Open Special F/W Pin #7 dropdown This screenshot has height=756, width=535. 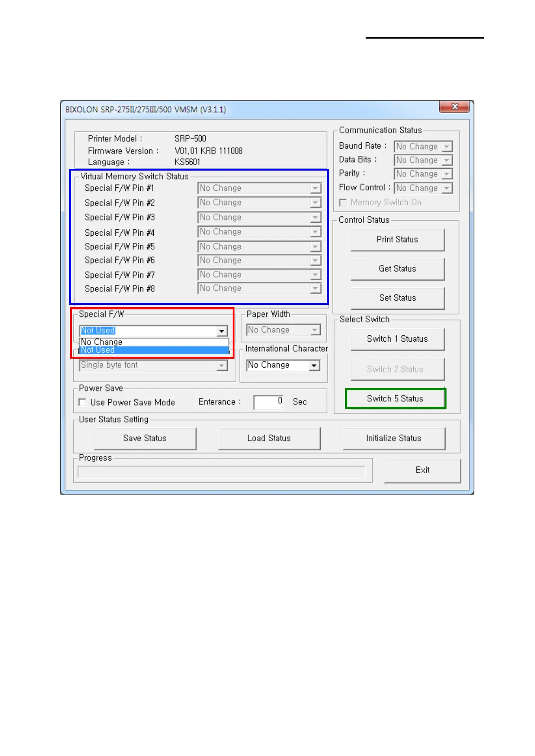pos(259,274)
